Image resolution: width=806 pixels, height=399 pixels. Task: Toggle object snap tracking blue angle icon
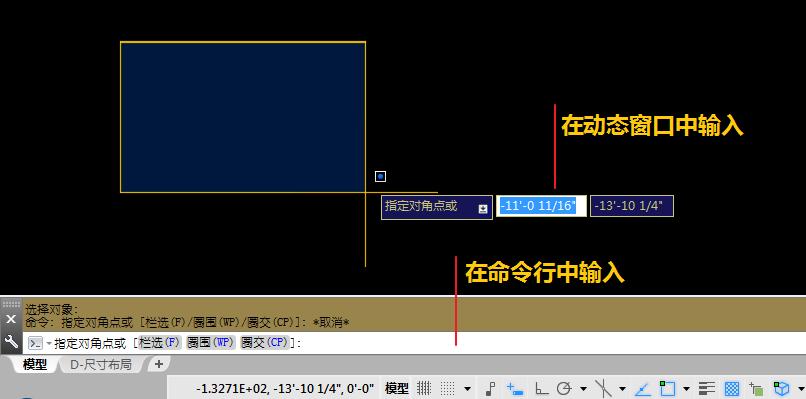click(x=643, y=389)
